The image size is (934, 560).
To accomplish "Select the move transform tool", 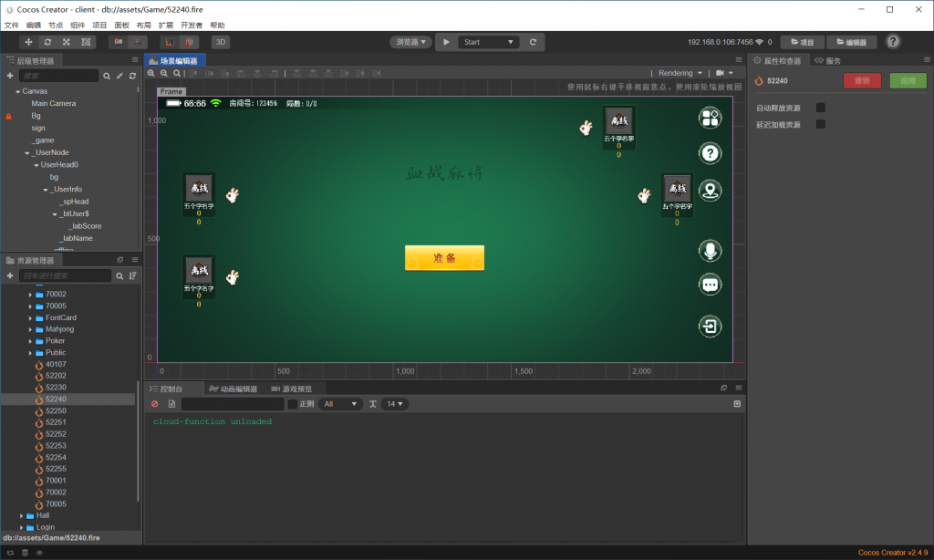I will [28, 42].
